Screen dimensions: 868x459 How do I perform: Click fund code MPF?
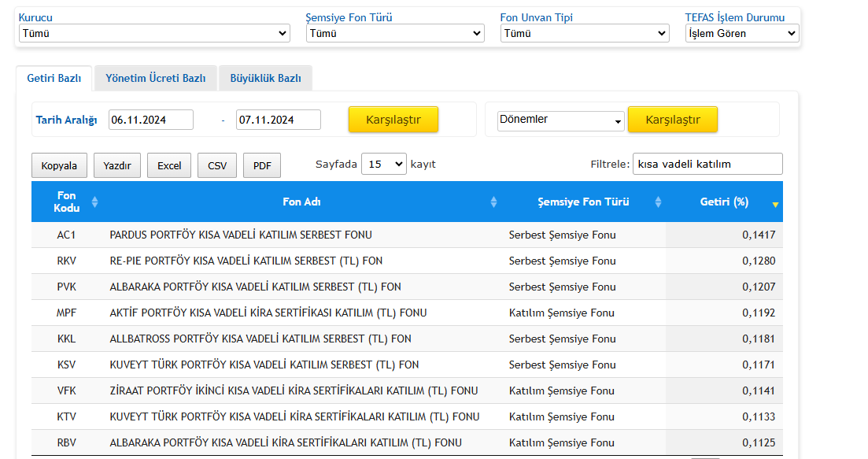[x=66, y=313]
